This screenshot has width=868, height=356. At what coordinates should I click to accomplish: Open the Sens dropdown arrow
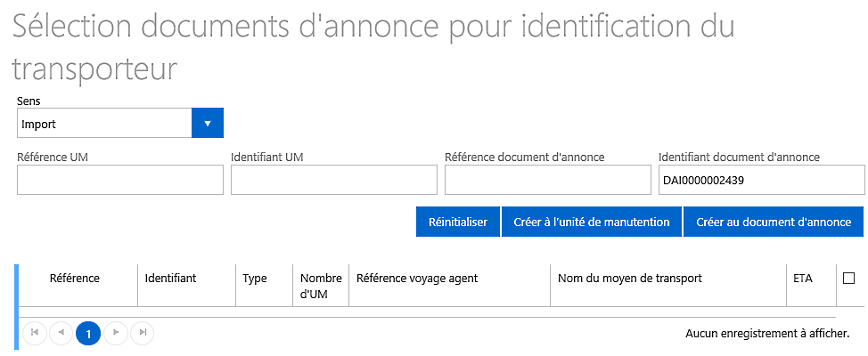click(207, 123)
